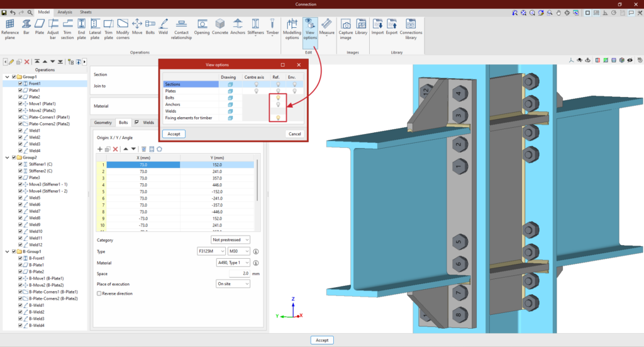
Task: Toggle Bolts reference lightbulb in View options
Action: (x=278, y=98)
